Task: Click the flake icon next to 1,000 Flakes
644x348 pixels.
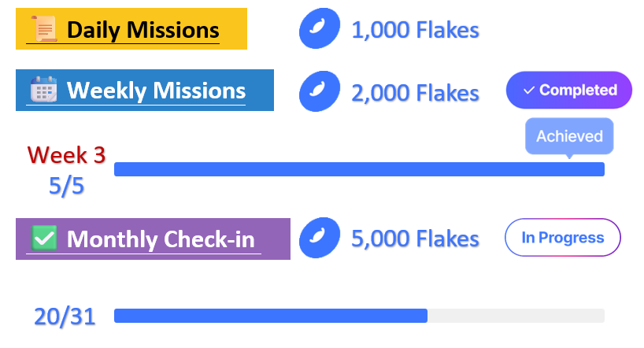Action: pos(319,31)
